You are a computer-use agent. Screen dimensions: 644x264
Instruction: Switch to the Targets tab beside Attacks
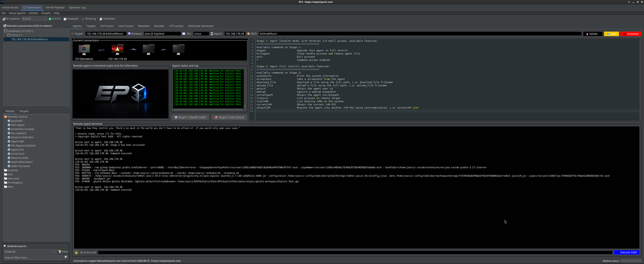(x=24, y=111)
